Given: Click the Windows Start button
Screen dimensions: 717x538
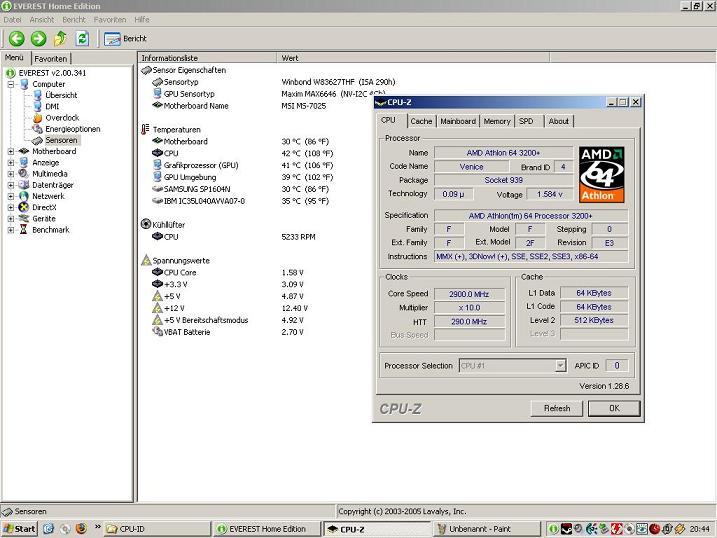Looking at the screenshot, I should point(19,529).
